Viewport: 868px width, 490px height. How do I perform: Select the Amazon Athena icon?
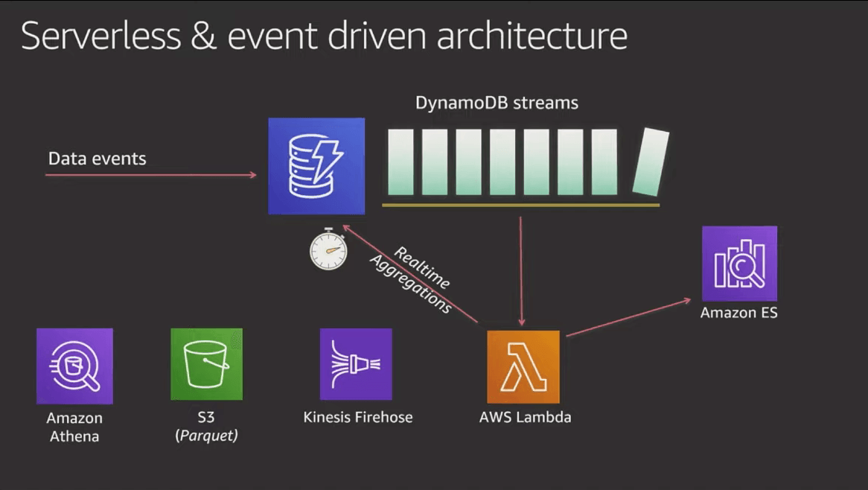tap(74, 366)
